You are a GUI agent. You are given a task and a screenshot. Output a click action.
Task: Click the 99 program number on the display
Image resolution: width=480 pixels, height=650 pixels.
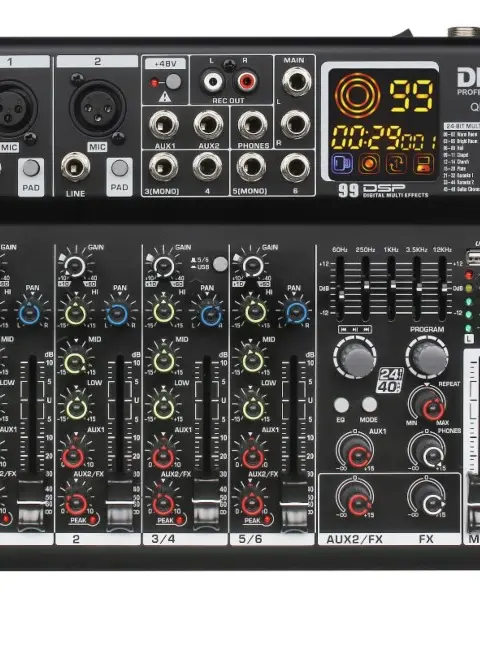(x=411, y=96)
